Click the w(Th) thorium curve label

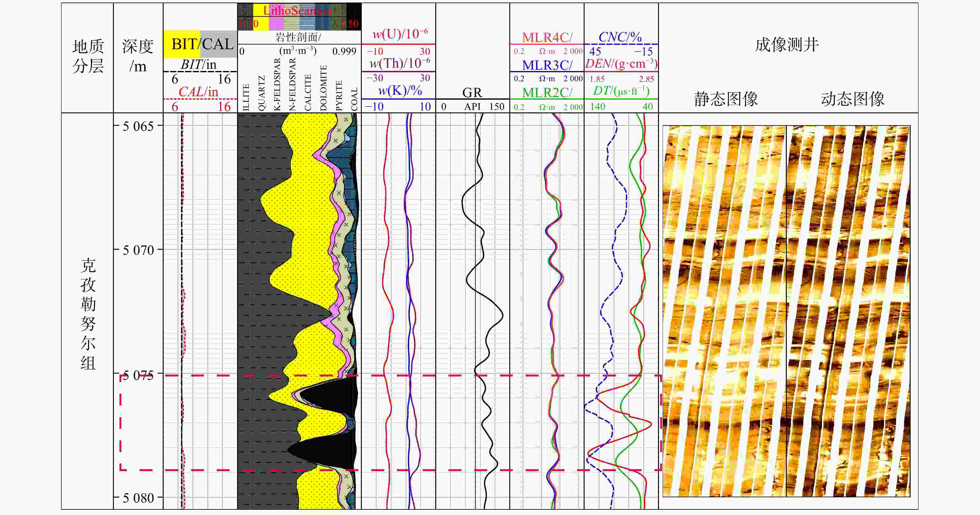[x=399, y=63]
